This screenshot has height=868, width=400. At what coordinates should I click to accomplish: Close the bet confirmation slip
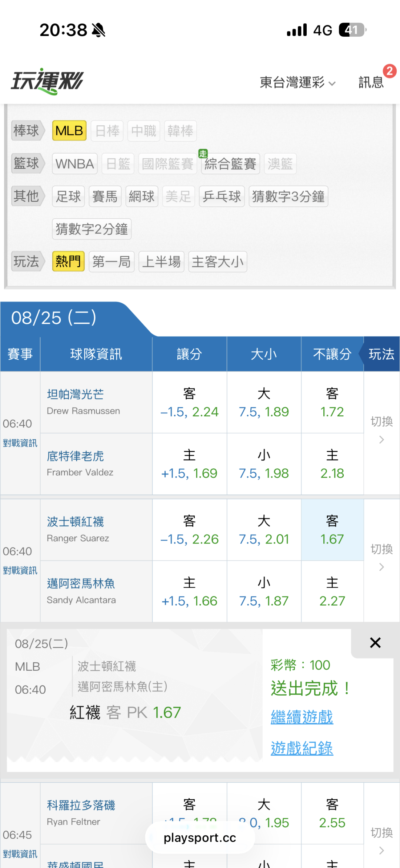coord(375,643)
